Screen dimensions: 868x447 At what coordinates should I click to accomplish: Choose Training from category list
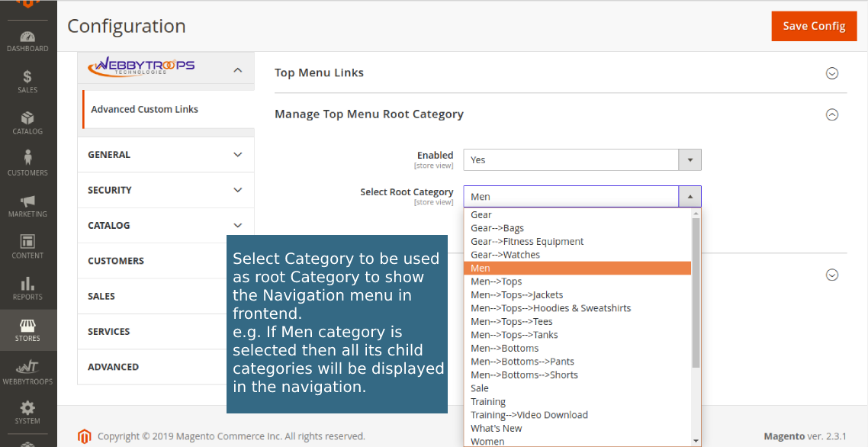pyautogui.click(x=577, y=401)
